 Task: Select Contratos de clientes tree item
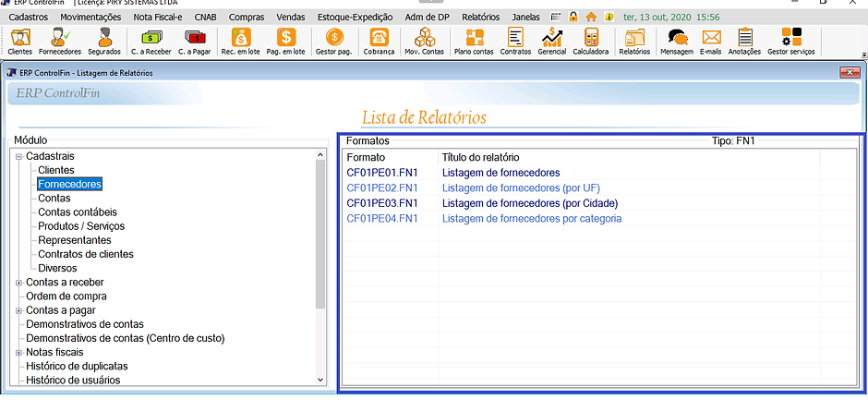(86, 255)
